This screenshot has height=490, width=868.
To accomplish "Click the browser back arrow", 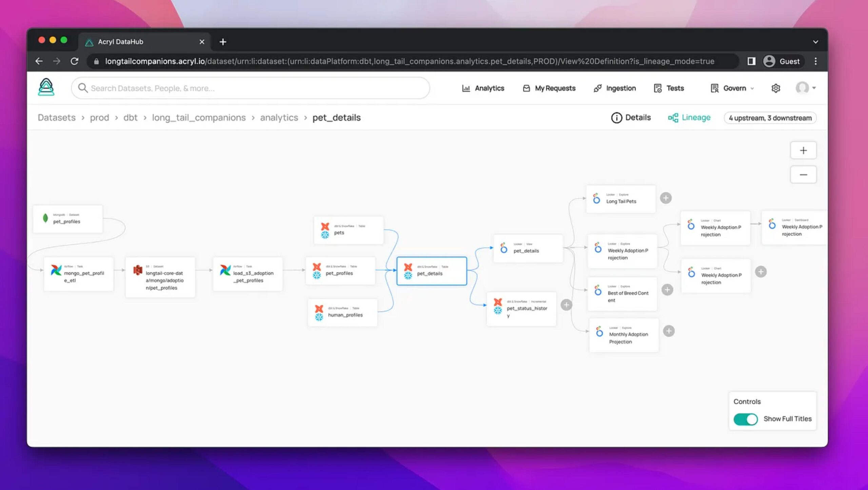I will pyautogui.click(x=39, y=61).
